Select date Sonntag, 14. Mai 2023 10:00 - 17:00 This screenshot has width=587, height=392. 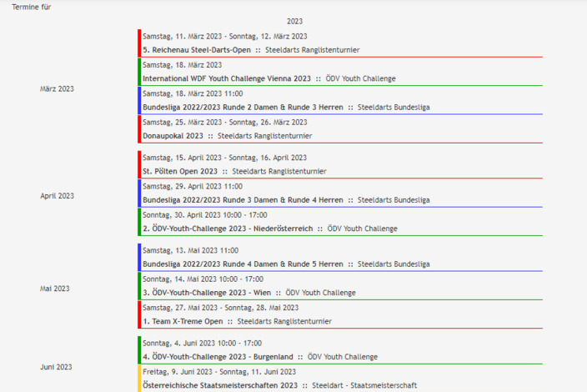tap(203, 279)
